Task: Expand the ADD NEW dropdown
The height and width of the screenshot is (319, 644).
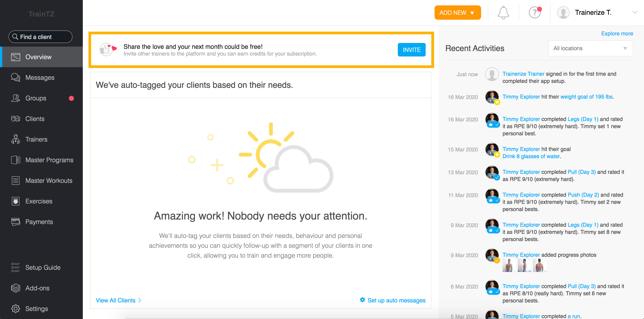Action: point(458,13)
